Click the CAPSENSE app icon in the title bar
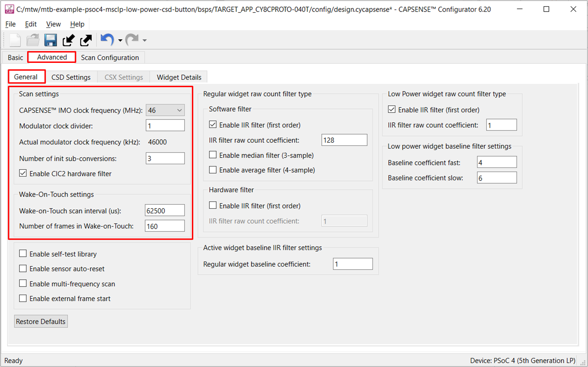Image resolution: width=588 pixels, height=367 pixels. pyautogui.click(x=9, y=9)
